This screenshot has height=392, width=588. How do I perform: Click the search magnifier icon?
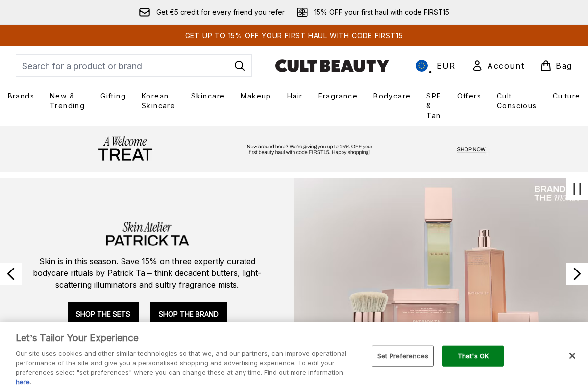pyautogui.click(x=240, y=65)
